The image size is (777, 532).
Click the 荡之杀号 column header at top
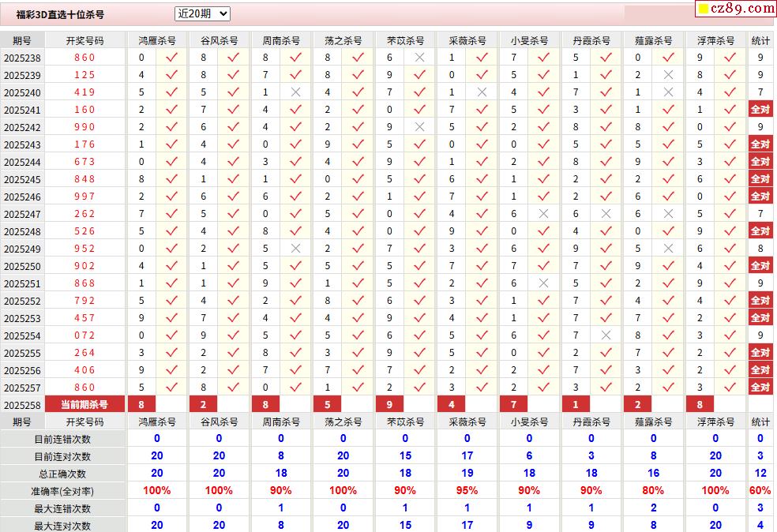point(343,40)
